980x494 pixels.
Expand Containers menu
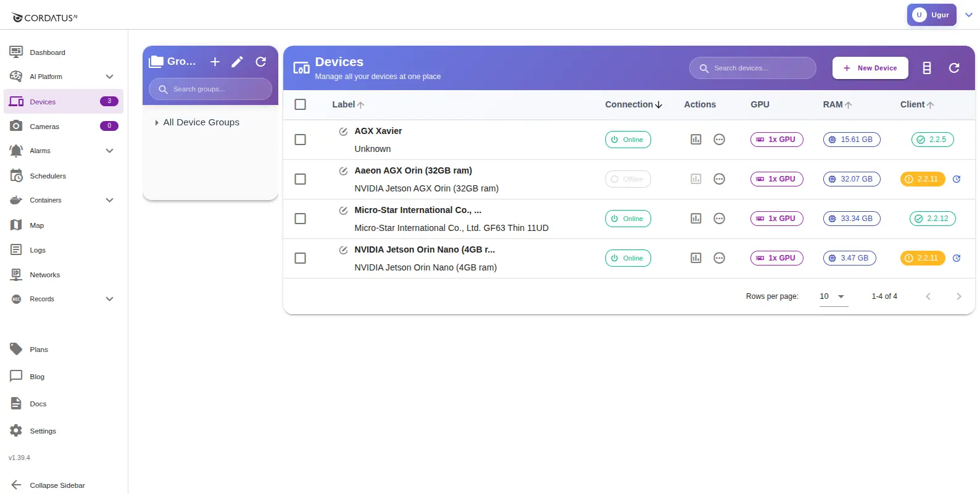(109, 200)
